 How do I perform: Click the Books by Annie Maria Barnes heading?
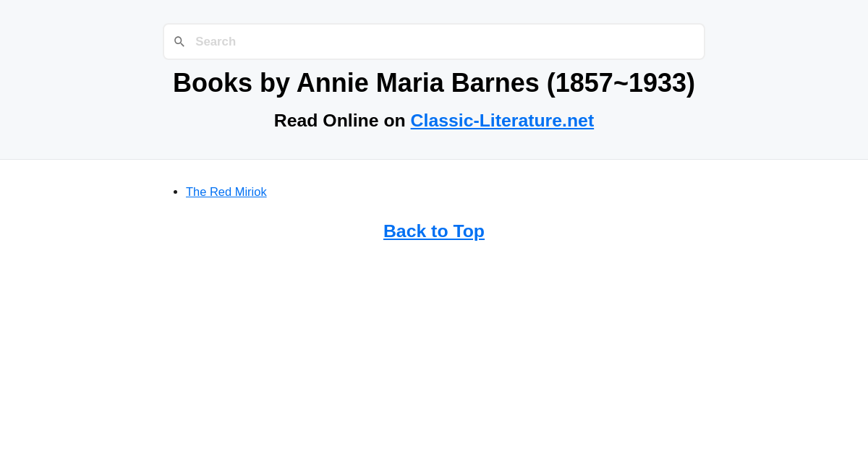(x=434, y=82)
